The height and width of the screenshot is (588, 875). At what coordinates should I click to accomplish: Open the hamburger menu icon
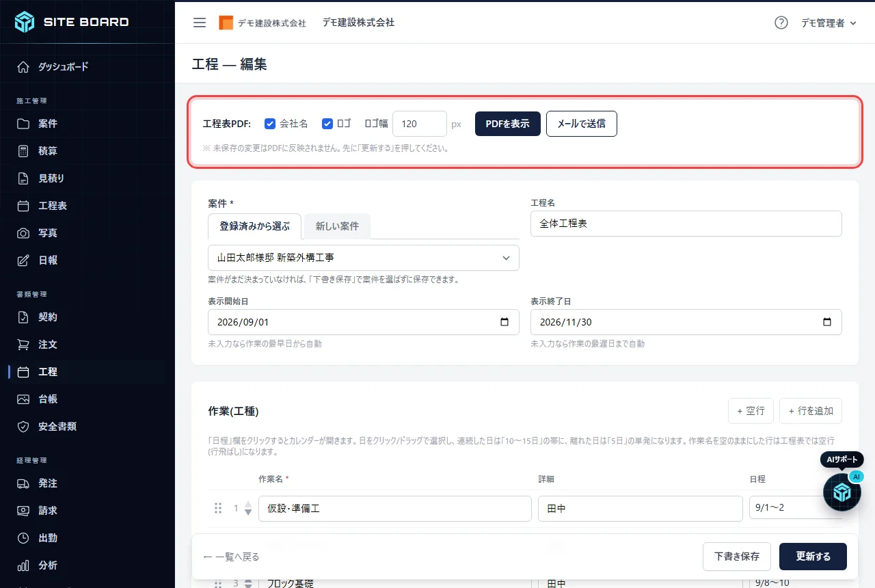200,23
